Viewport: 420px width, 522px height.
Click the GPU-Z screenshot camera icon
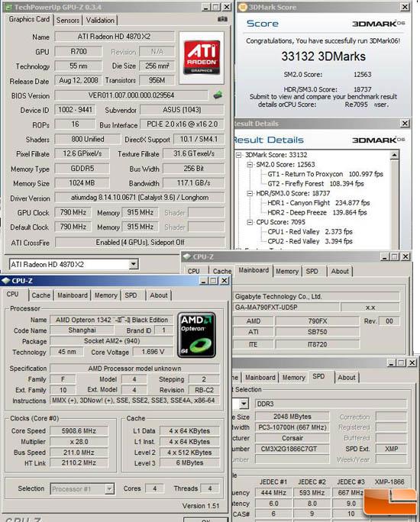222,19
